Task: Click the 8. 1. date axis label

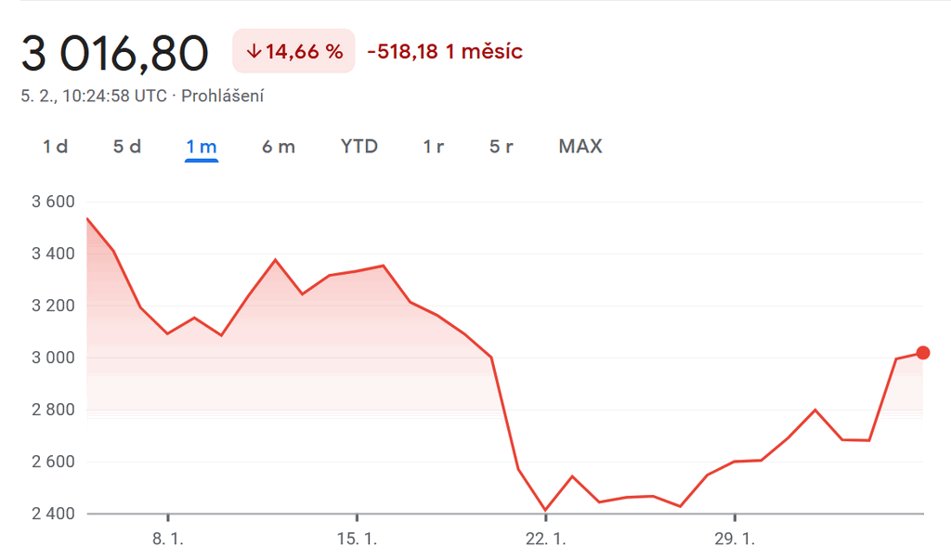Action: pos(168,538)
